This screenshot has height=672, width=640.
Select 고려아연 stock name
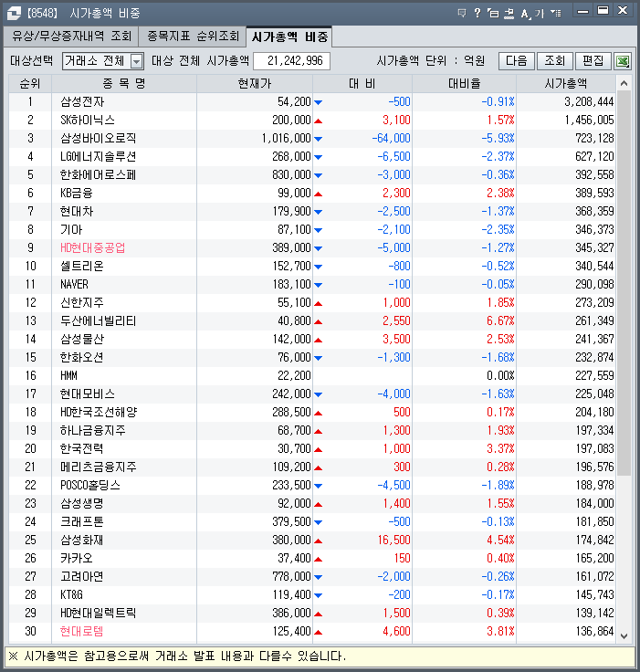(x=82, y=576)
